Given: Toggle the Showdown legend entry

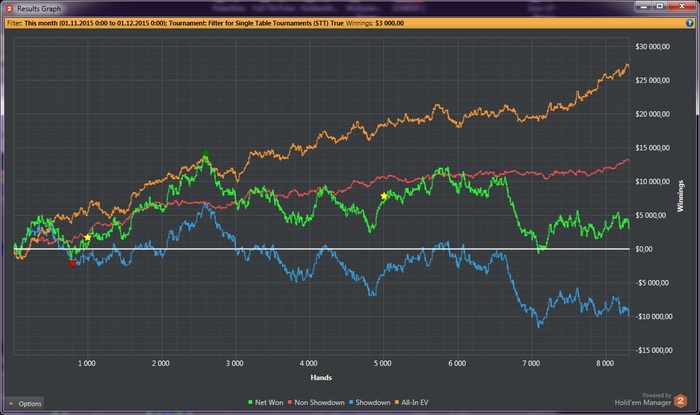Looking at the screenshot, I should (370, 403).
